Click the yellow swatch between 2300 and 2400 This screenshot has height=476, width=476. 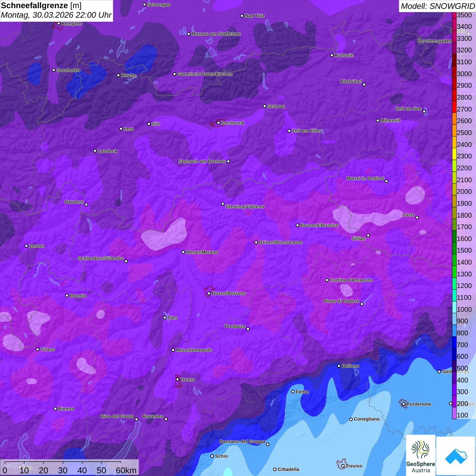point(454,154)
